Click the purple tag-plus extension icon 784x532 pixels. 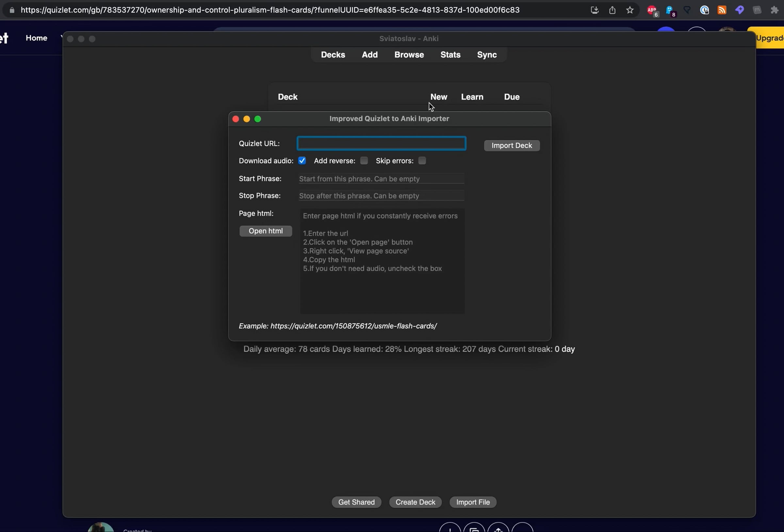(x=740, y=10)
